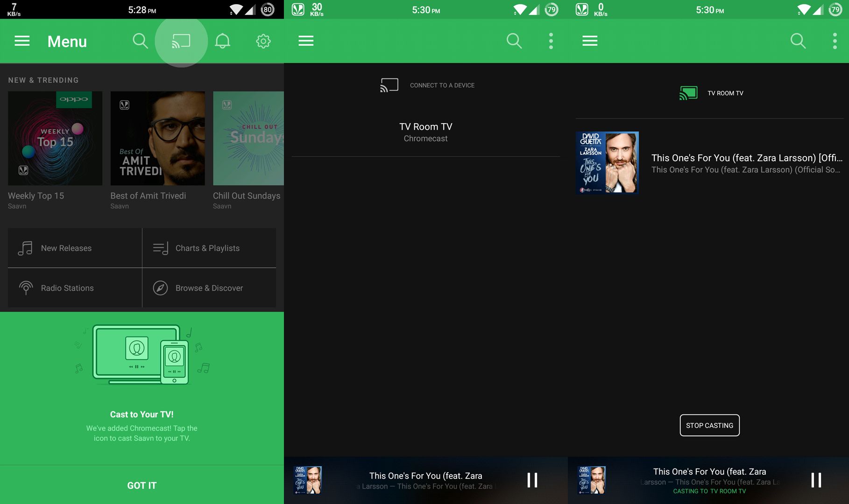This screenshot has height=504, width=849.
Task: Open Browse & Discover compass icon
Action: point(160,288)
